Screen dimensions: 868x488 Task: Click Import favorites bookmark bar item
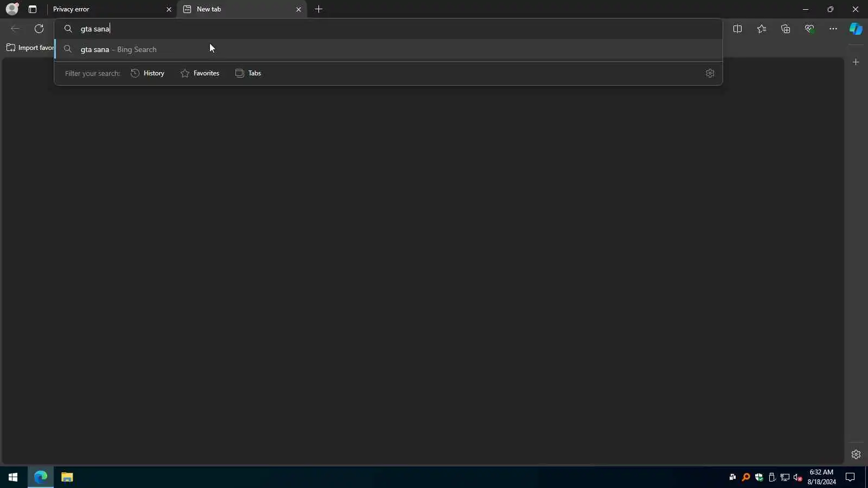point(30,48)
